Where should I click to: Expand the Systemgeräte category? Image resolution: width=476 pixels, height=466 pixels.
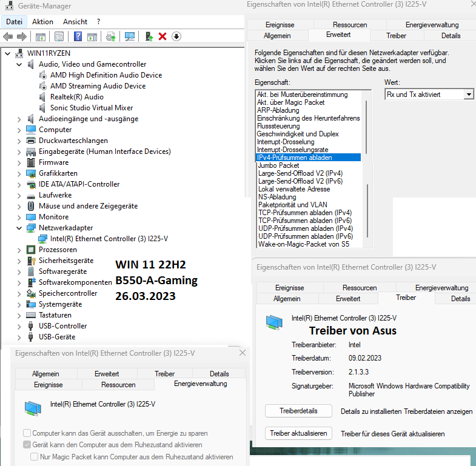point(19,305)
